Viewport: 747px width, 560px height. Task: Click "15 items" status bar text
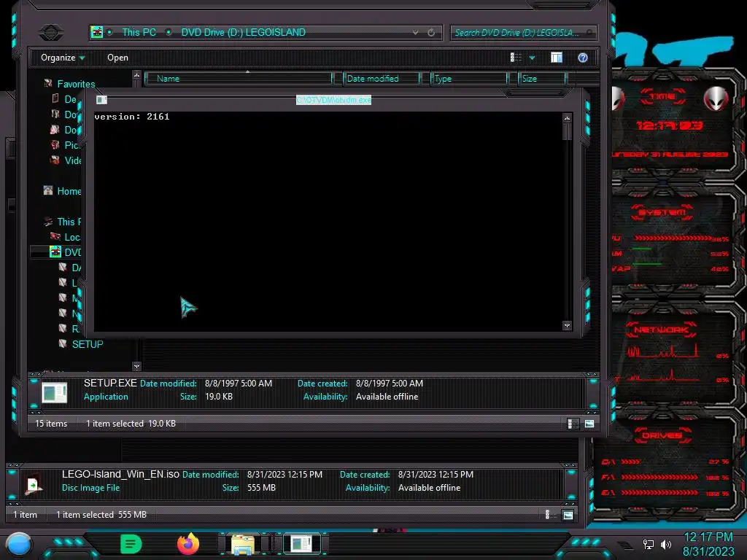(51, 424)
